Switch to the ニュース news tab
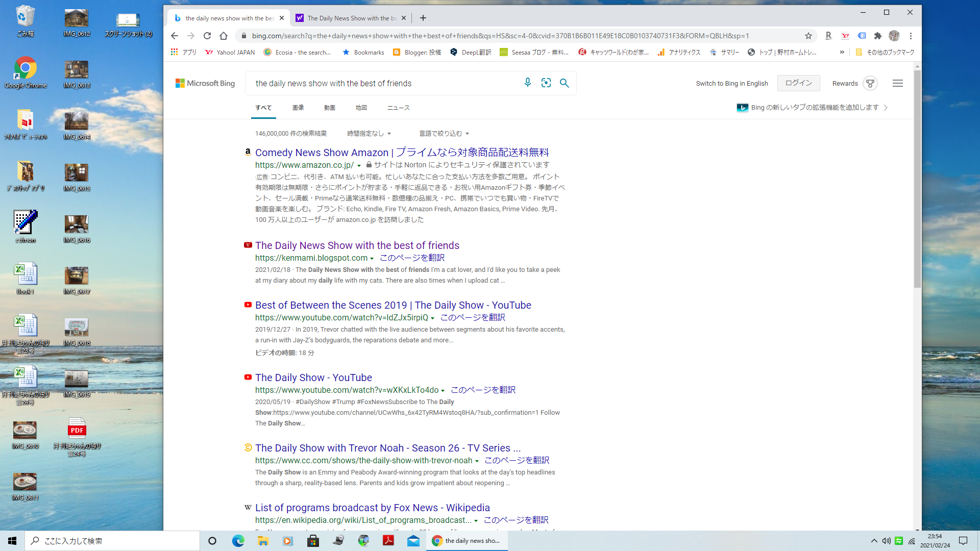Viewport: 980px width, 551px height. 399,108
